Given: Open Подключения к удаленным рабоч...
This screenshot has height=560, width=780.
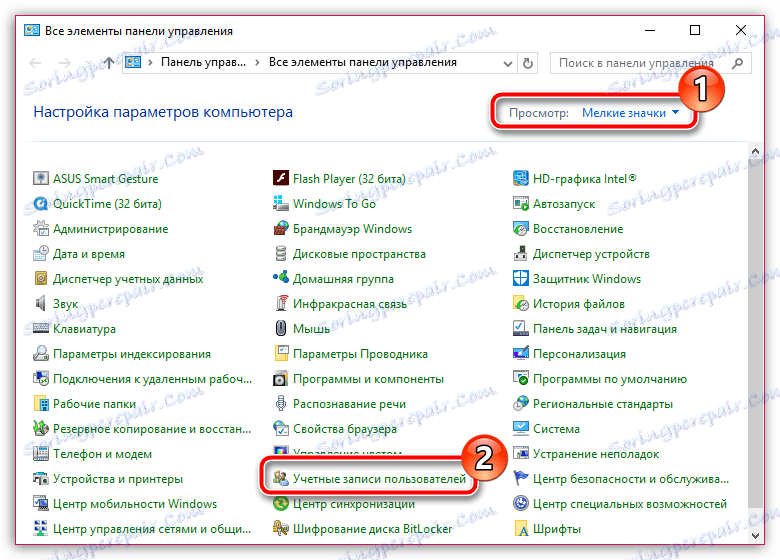Looking at the screenshot, I should point(142,379).
